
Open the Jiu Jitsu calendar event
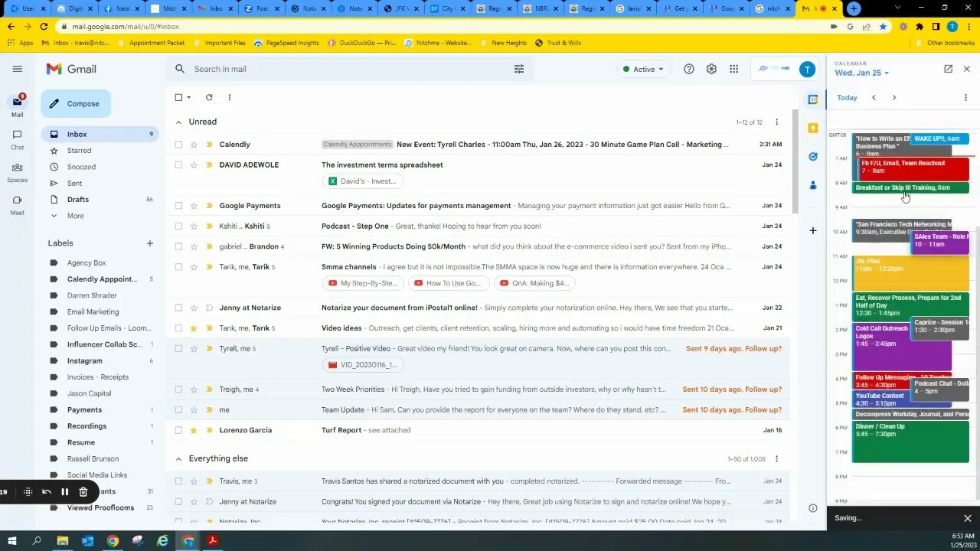click(910, 273)
